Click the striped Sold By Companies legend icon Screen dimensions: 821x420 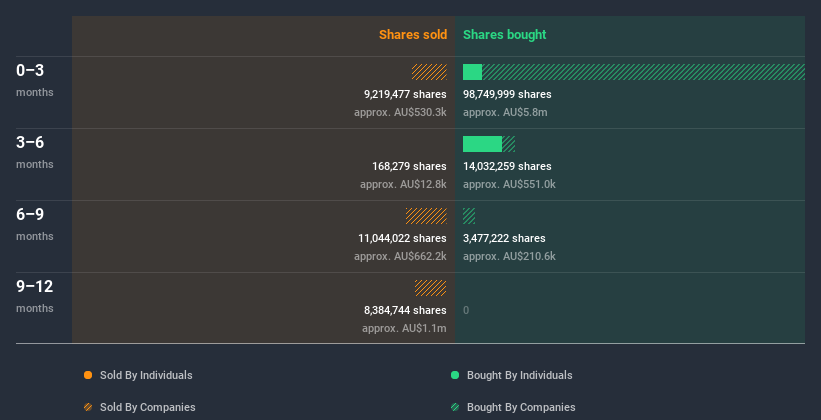(88, 407)
